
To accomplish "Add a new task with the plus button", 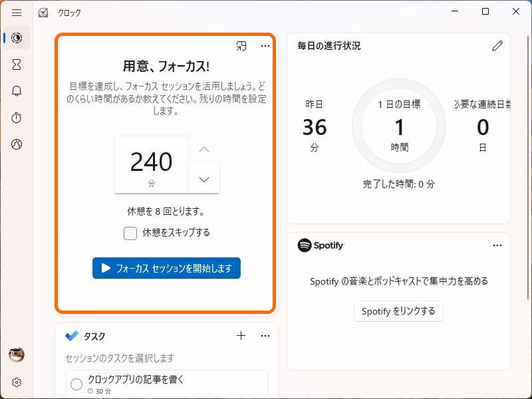I will 241,336.
